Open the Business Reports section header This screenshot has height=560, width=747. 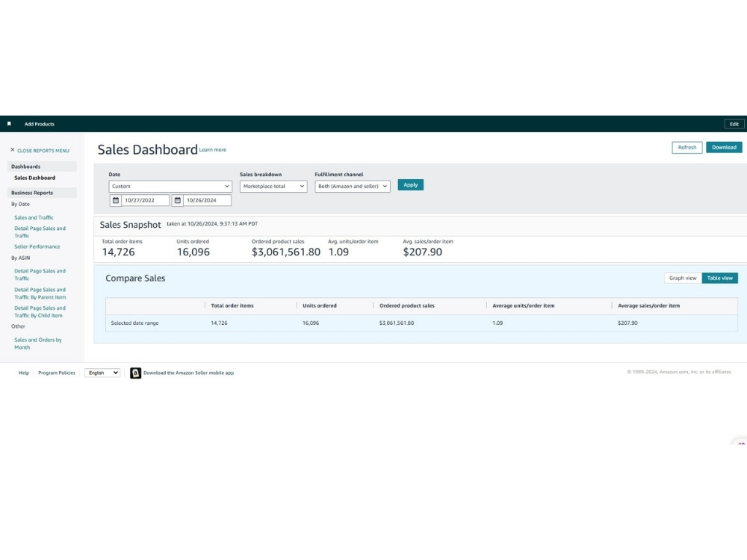42,193
